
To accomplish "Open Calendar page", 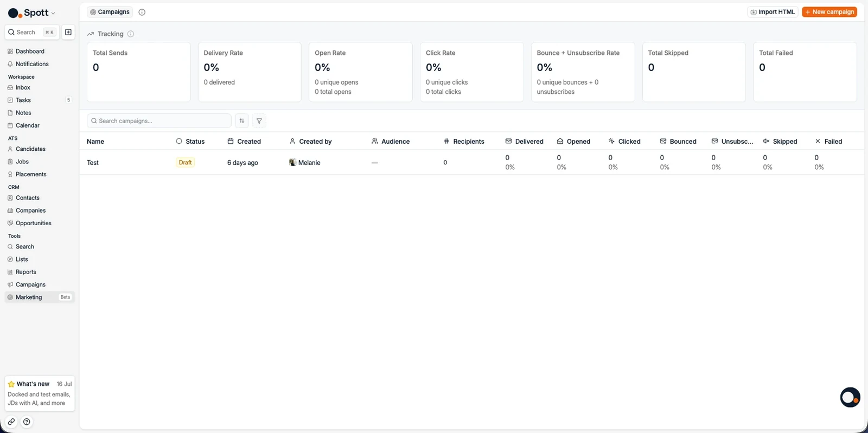I will [x=40, y=125].
